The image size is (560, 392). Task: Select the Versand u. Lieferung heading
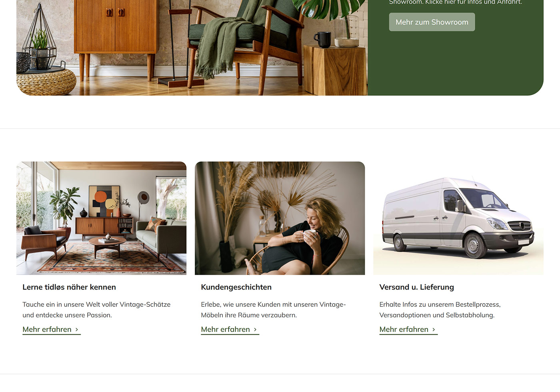(x=416, y=287)
